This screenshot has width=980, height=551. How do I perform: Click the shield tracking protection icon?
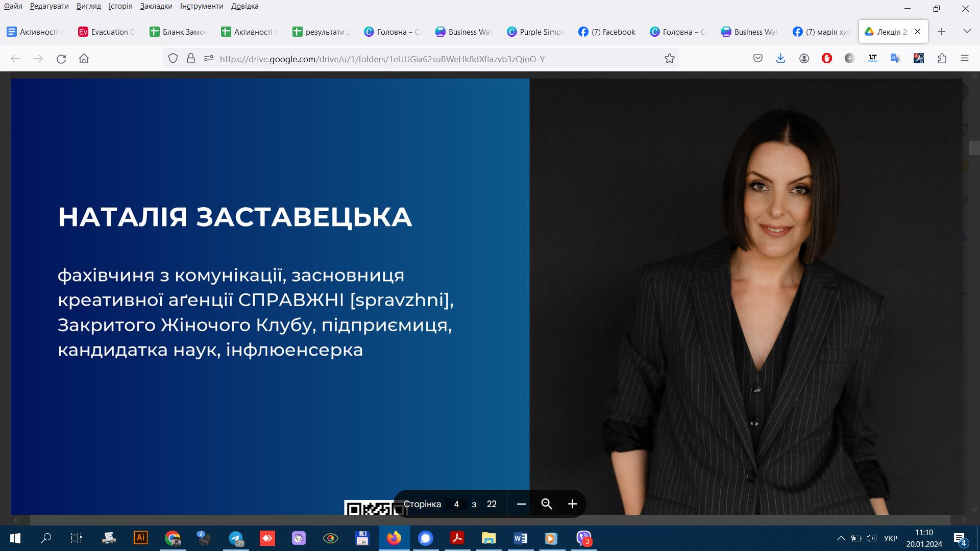pos(173,59)
